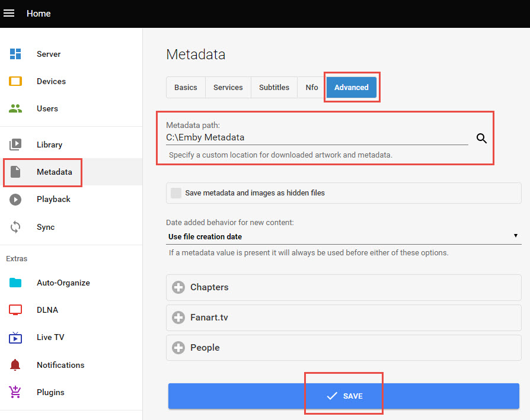Expand the Fanart.tv section
530x420 pixels.
pyautogui.click(x=178, y=318)
